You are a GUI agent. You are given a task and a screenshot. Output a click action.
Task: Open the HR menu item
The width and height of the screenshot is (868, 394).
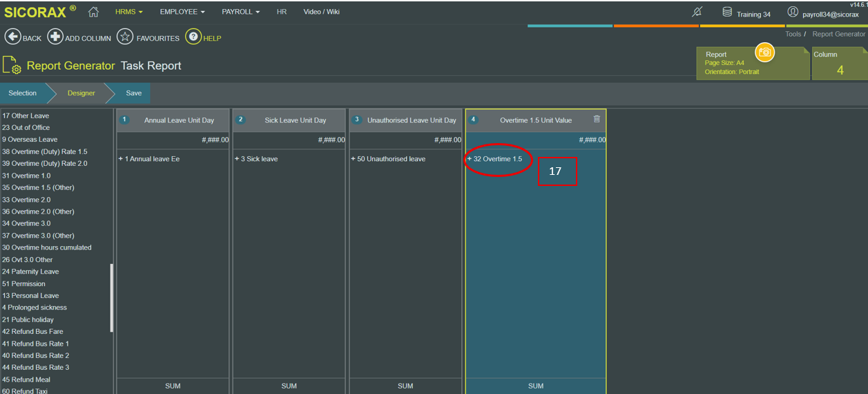pyautogui.click(x=282, y=12)
